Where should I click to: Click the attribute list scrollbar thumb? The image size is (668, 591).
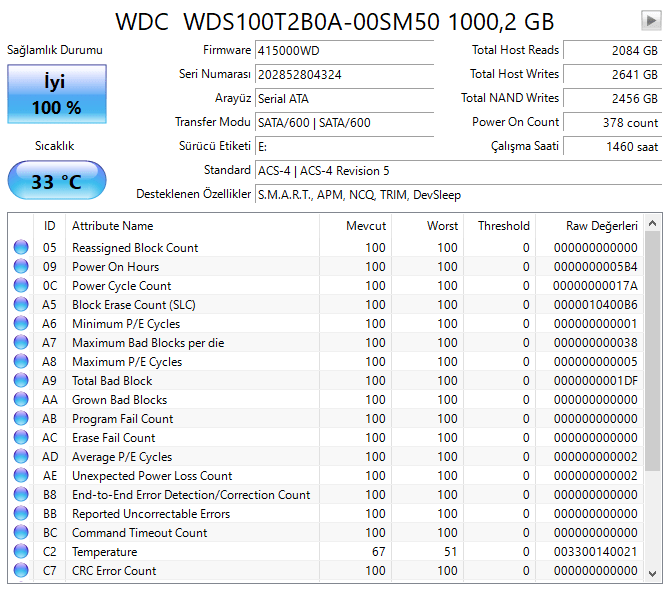pos(652,352)
